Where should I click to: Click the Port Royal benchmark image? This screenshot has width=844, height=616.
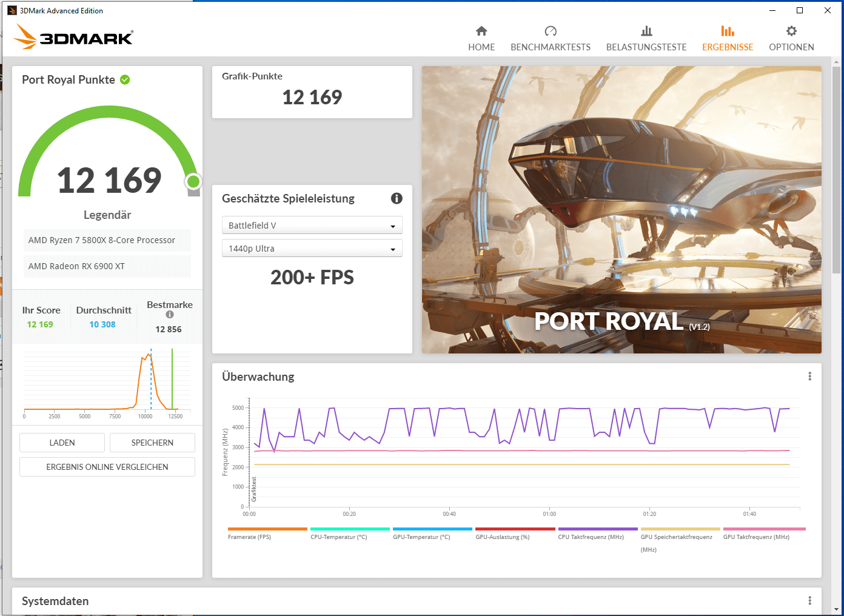tap(621, 210)
